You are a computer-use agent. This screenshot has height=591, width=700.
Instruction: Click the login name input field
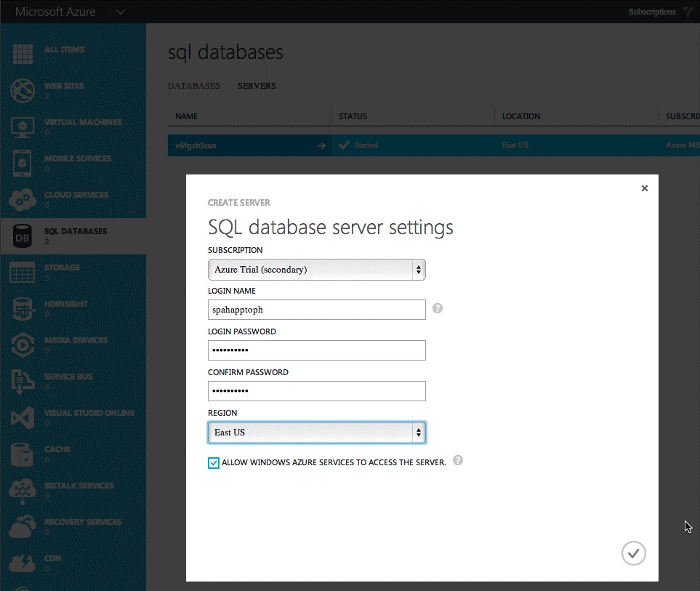[x=316, y=310]
